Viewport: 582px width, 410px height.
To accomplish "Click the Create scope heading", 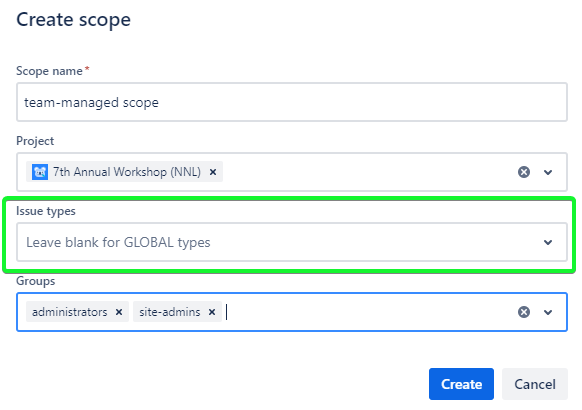I will pos(73,20).
